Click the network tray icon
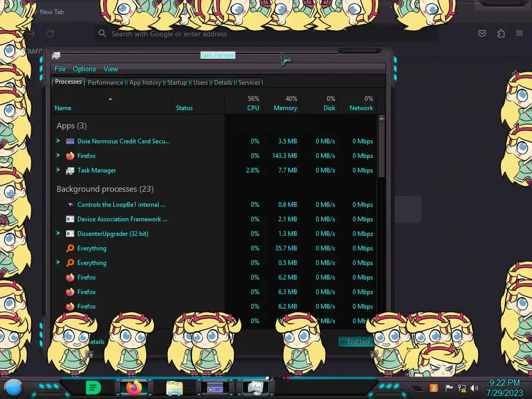 462,388
